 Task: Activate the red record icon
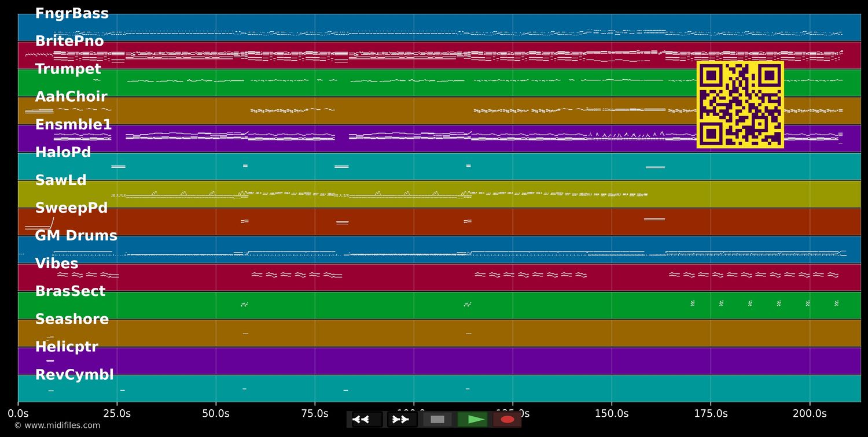(x=507, y=420)
